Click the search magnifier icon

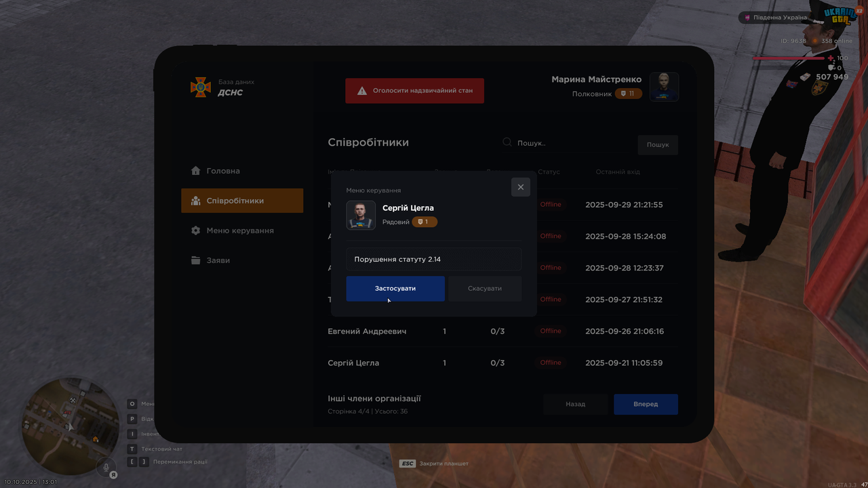click(x=507, y=142)
